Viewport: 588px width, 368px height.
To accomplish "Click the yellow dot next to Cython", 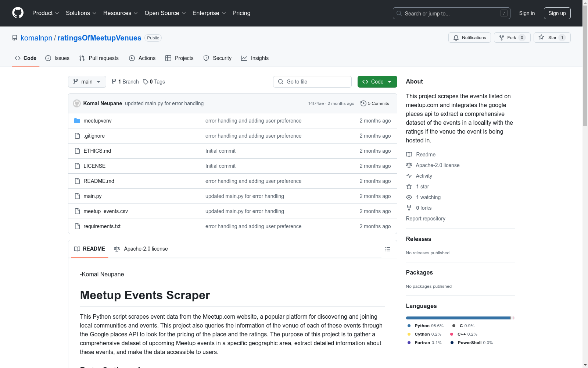I will [409, 334].
